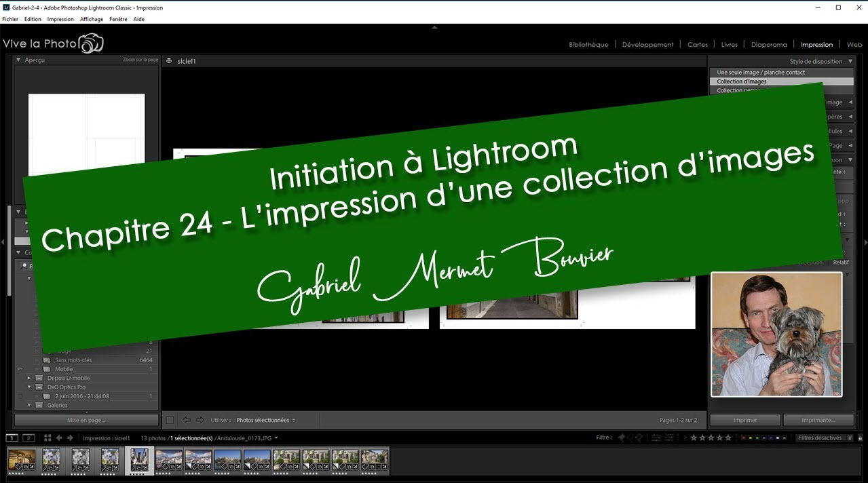Image resolution: width=868 pixels, height=483 pixels.
Task: Click the Vive la Photo camera logo
Action: (91, 44)
